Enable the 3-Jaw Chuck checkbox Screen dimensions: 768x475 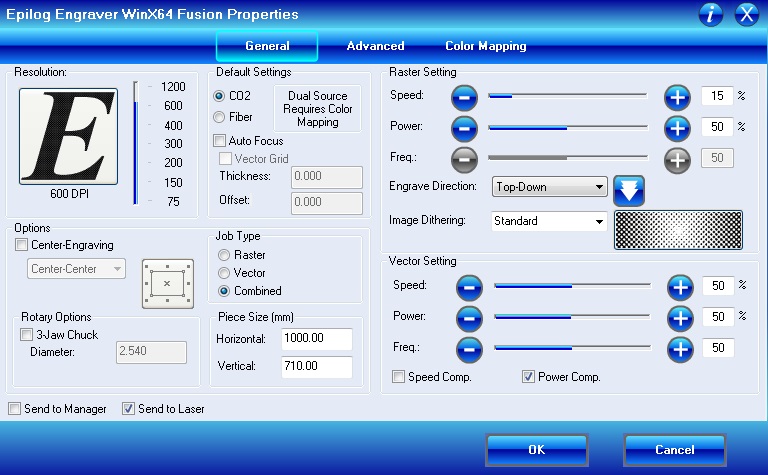[x=26, y=335]
